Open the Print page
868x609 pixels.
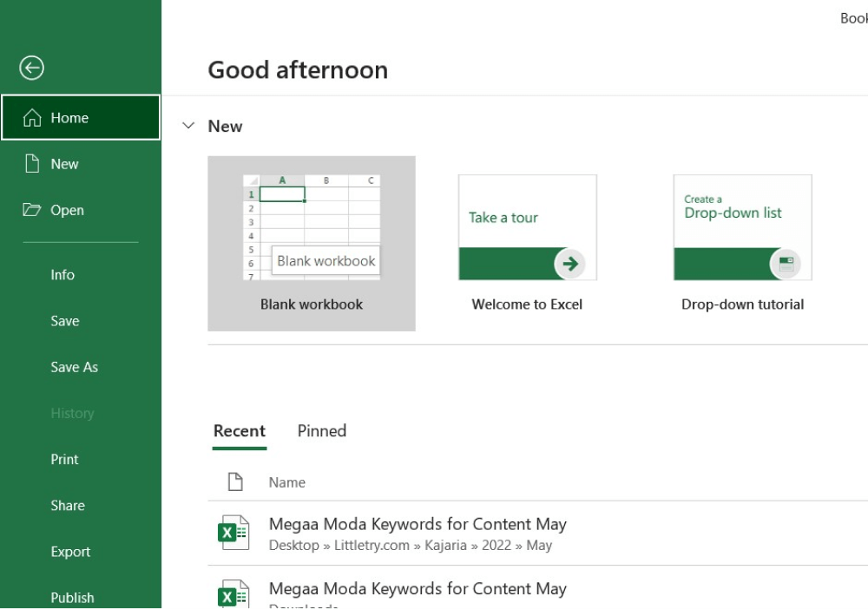(x=81, y=459)
